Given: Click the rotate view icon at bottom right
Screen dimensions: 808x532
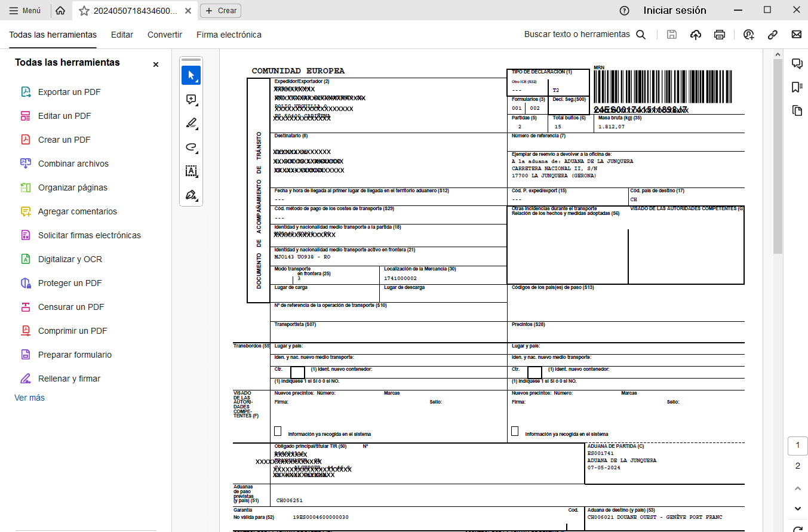Looking at the screenshot, I should click(x=798, y=528).
